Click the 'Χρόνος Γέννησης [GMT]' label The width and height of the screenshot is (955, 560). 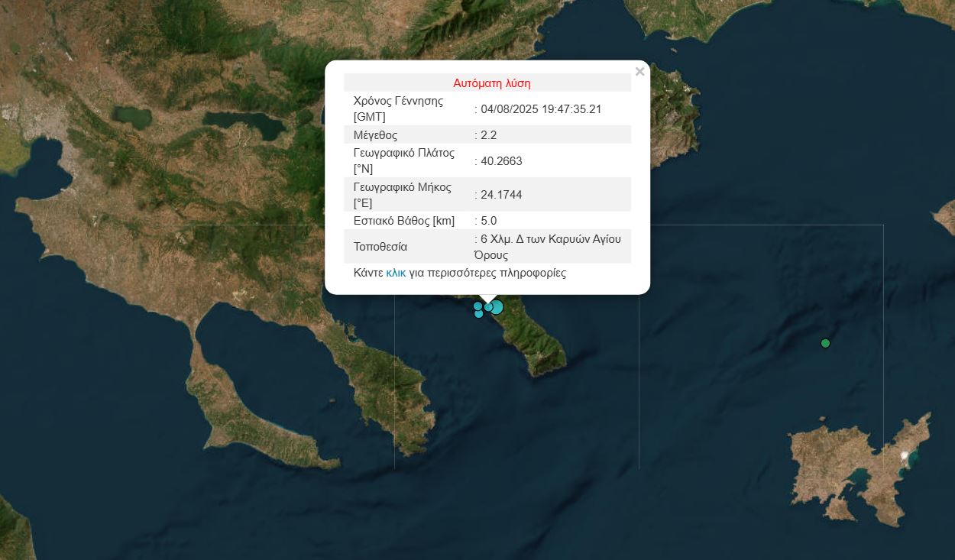(398, 108)
